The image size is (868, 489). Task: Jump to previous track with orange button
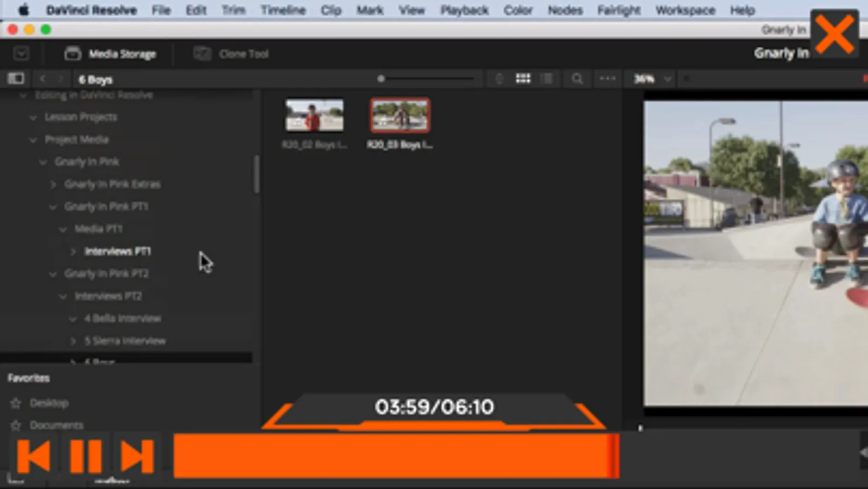[x=34, y=456]
